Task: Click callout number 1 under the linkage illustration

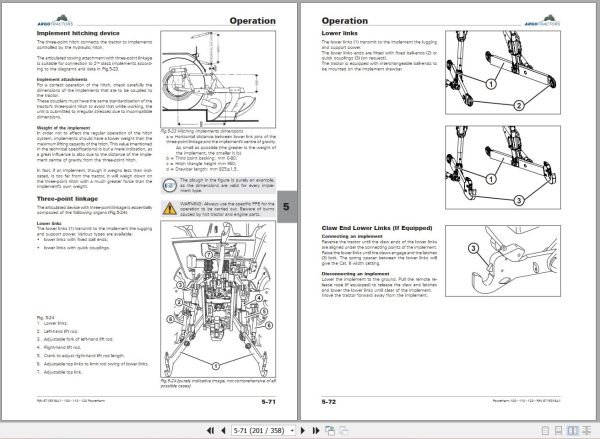Action: tap(216, 366)
